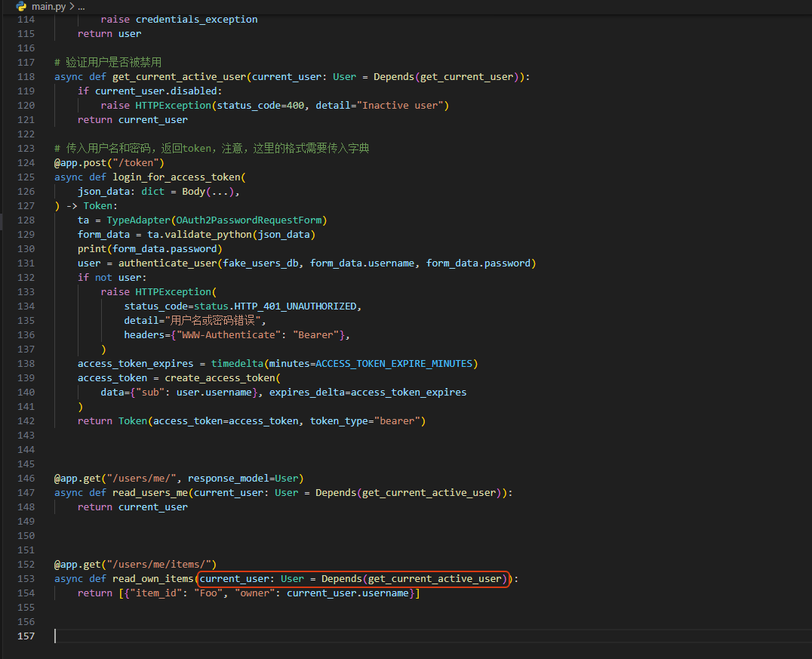Click line number 118 in the gutter
The width and height of the screenshot is (812, 659).
(x=26, y=77)
